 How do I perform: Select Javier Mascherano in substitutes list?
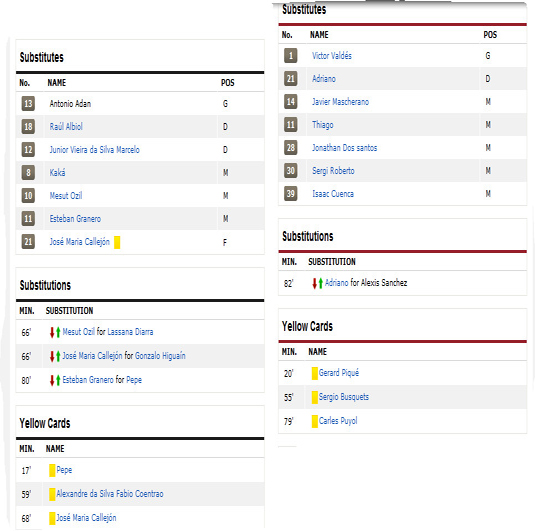(x=340, y=102)
